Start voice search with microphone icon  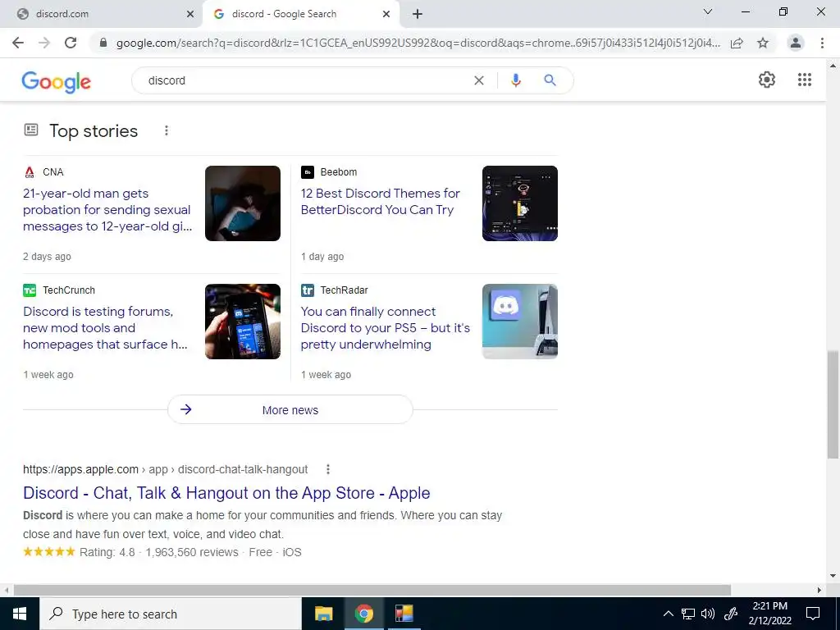point(516,80)
